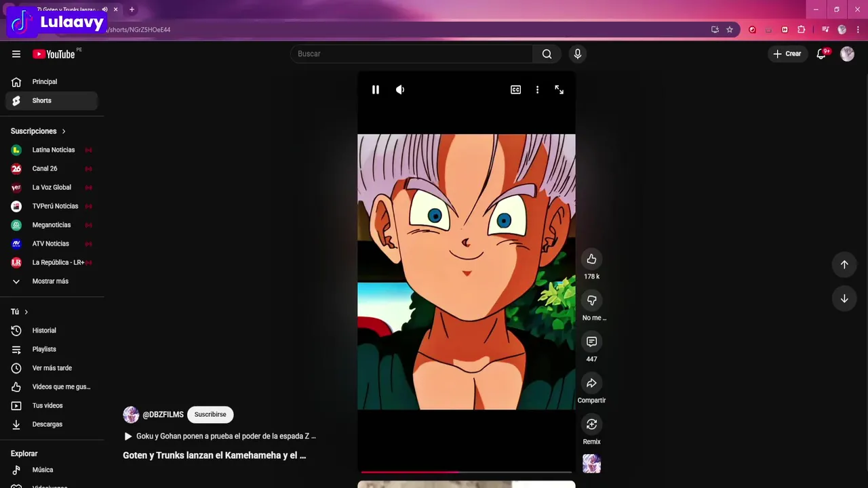868x488 pixels.
Task: Remix this Short
Action: tap(591, 424)
